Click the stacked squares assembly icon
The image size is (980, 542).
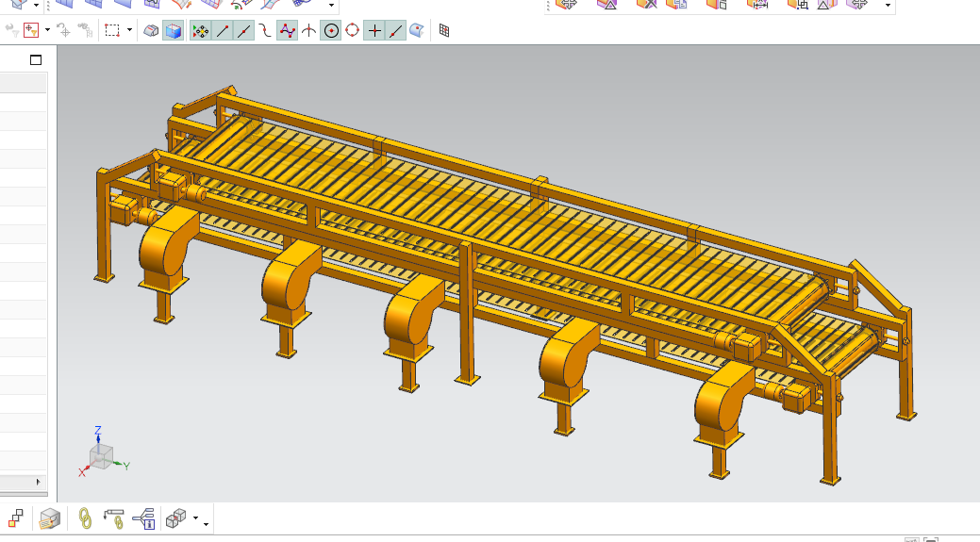[16, 518]
